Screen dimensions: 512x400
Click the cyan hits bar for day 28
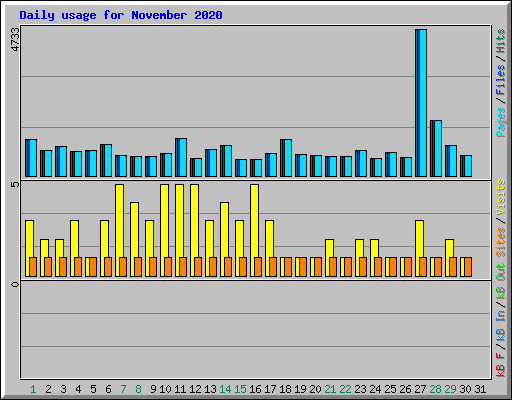click(438, 148)
